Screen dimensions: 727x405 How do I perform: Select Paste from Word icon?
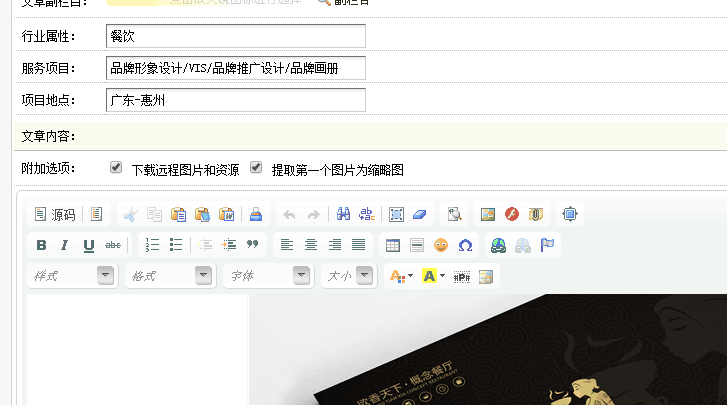click(x=227, y=215)
